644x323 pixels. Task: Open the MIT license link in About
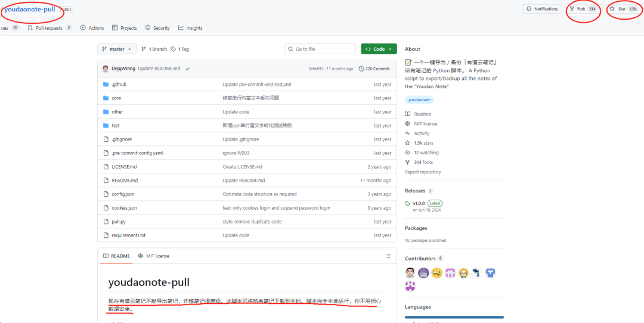point(421,123)
